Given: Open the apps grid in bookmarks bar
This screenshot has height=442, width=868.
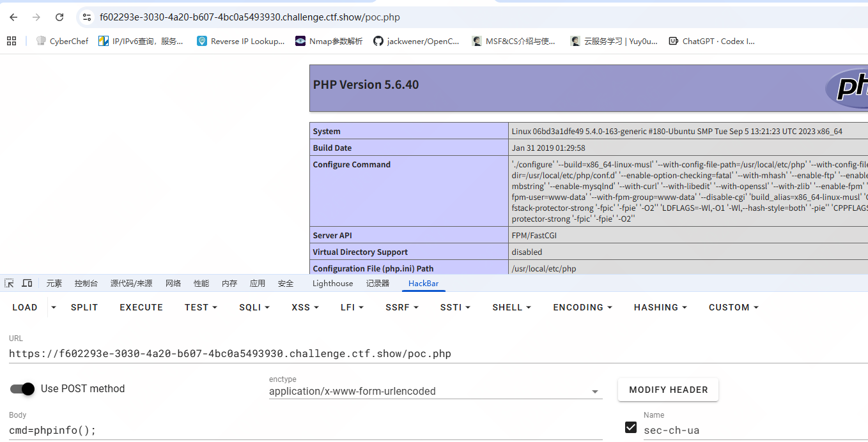Looking at the screenshot, I should pyautogui.click(x=11, y=41).
